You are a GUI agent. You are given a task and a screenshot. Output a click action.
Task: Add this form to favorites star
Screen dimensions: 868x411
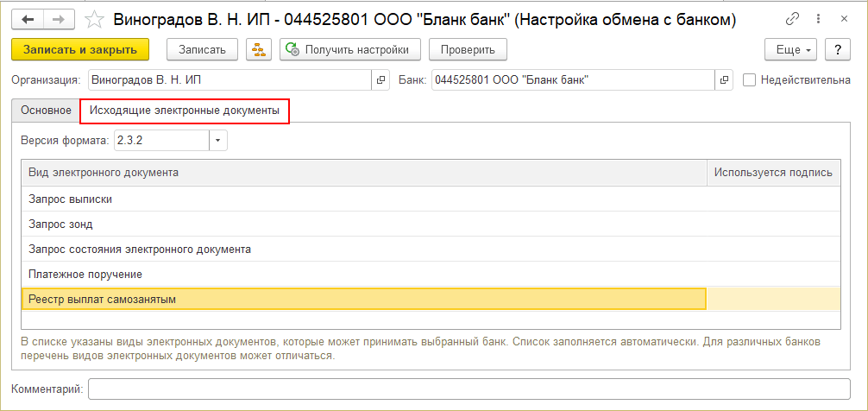pyautogui.click(x=97, y=18)
